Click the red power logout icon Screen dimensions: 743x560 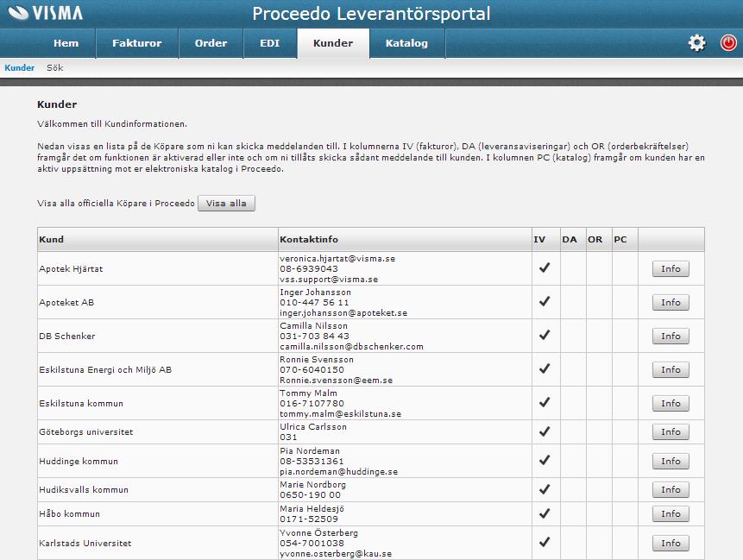click(x=728, y=42)
